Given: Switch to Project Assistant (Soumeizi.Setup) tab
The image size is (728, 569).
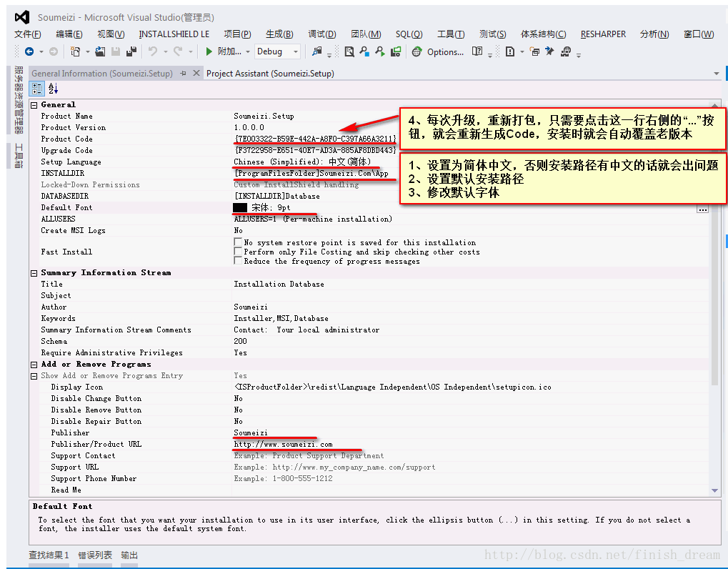Looking at the screenshot, I should point(270,74).
